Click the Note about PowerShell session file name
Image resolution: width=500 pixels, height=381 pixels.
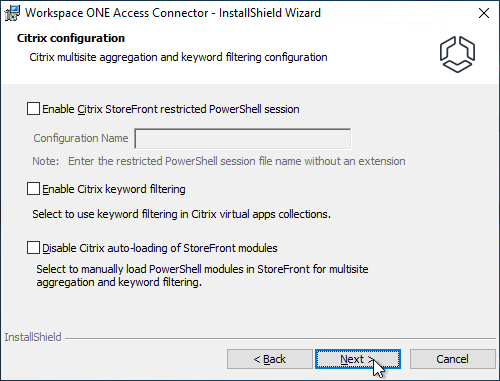219,161
